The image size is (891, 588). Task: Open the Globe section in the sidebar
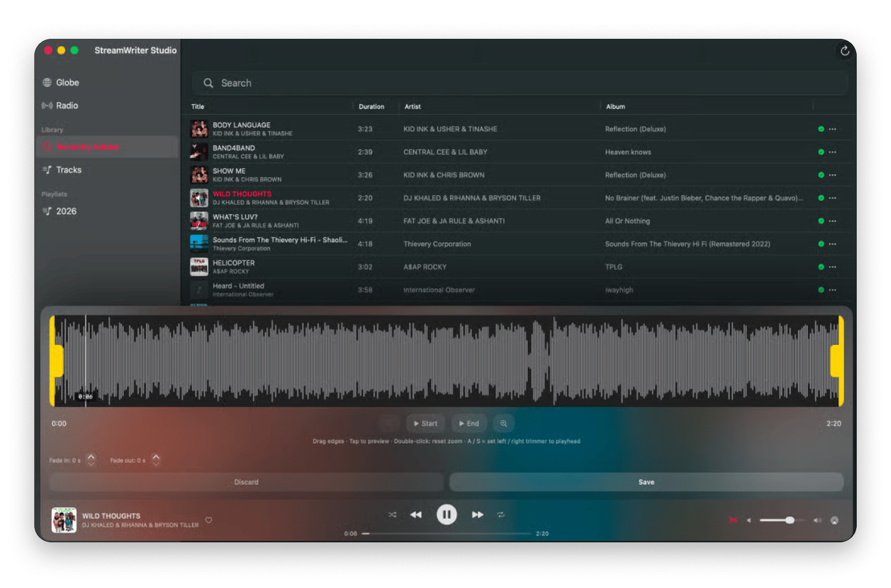click(x=60, y=83)
